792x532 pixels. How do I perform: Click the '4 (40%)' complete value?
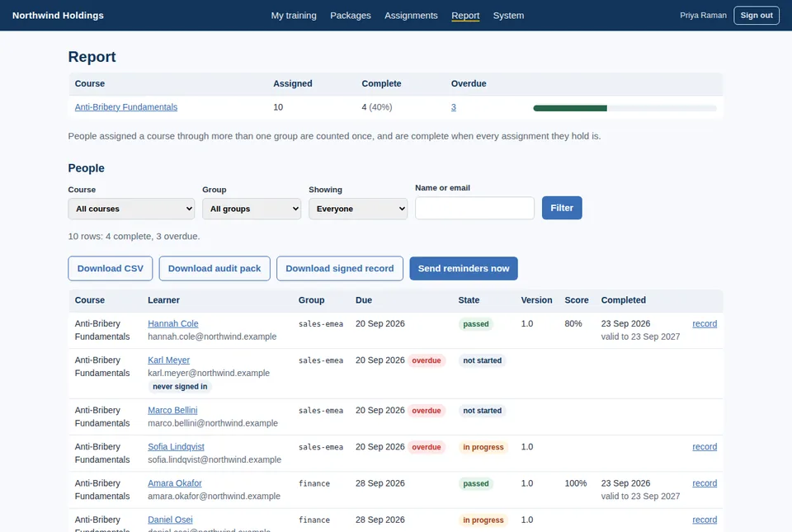point(377,107)
